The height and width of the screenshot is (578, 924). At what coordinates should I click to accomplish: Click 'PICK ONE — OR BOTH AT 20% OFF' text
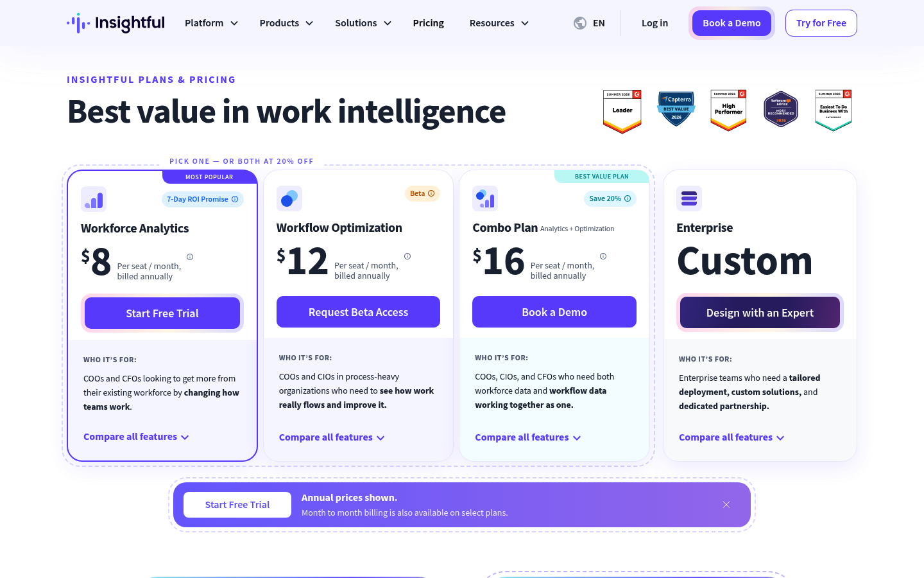click(242, 161)
